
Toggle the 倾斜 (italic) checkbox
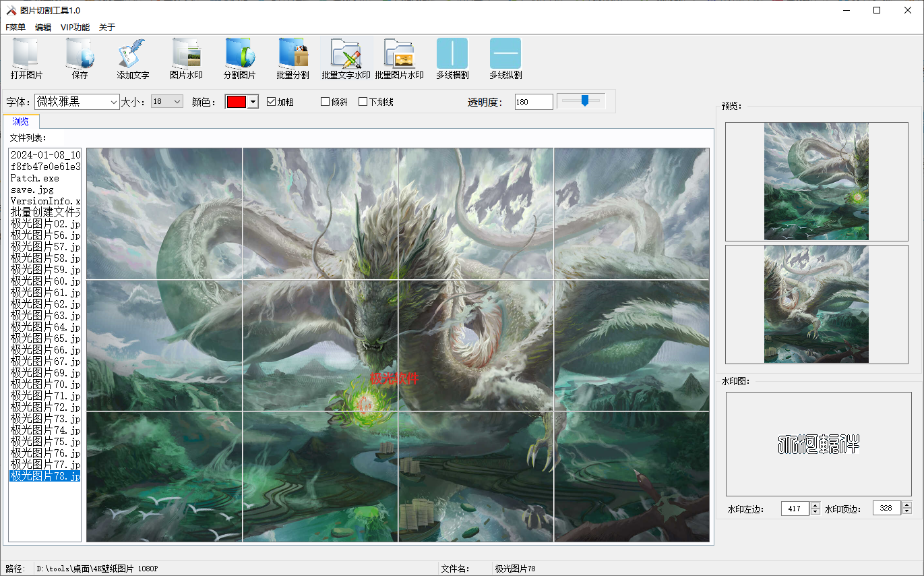[x=334, y=102]
